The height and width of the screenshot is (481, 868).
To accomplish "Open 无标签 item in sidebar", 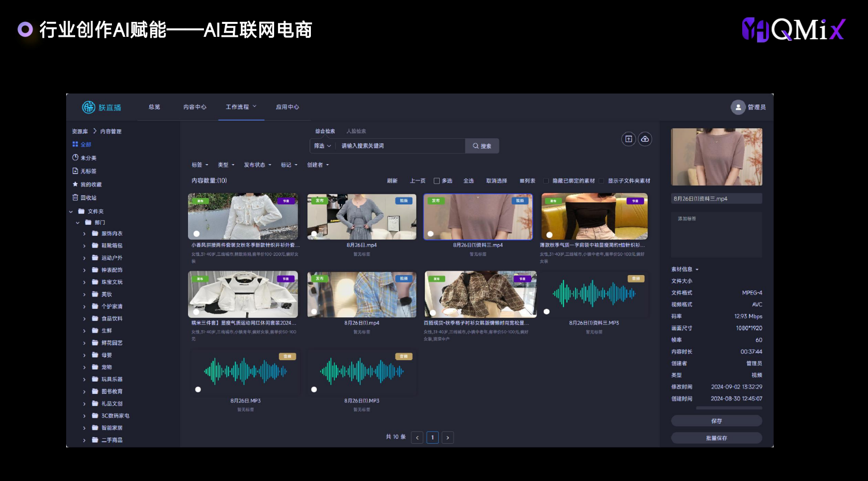I will (x=85, y=171).
